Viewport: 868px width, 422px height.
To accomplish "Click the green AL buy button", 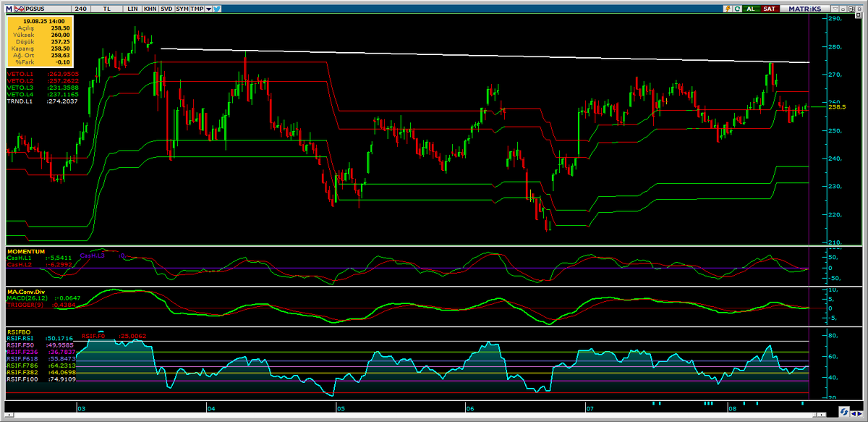I will click(751, 8).
